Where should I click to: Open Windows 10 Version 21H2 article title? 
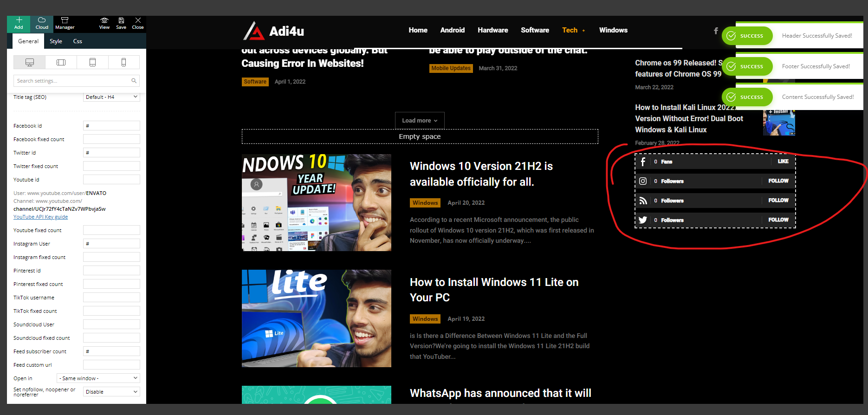pos(481,174)
